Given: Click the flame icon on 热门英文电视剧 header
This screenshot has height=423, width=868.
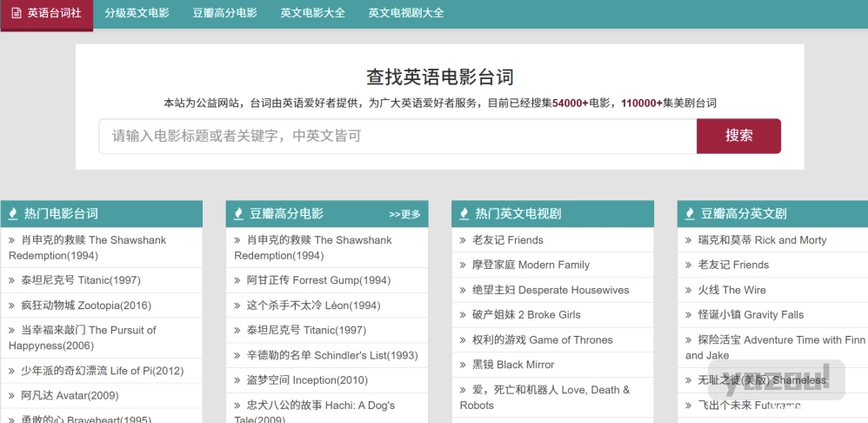Looking at the screenshot, I should point(464,214).
